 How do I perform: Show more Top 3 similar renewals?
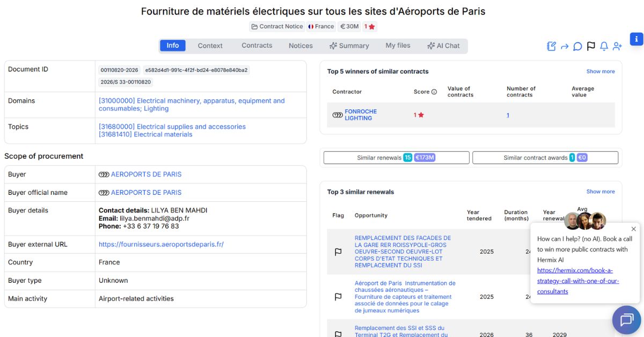(601, 192)
